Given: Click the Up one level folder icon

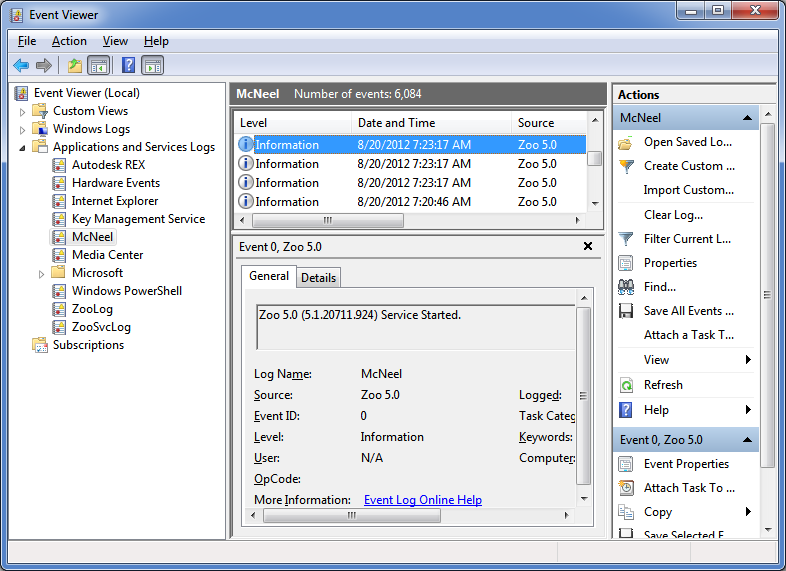Looking at the screenshot, I should pyautogui.click(x=75, y=65).
